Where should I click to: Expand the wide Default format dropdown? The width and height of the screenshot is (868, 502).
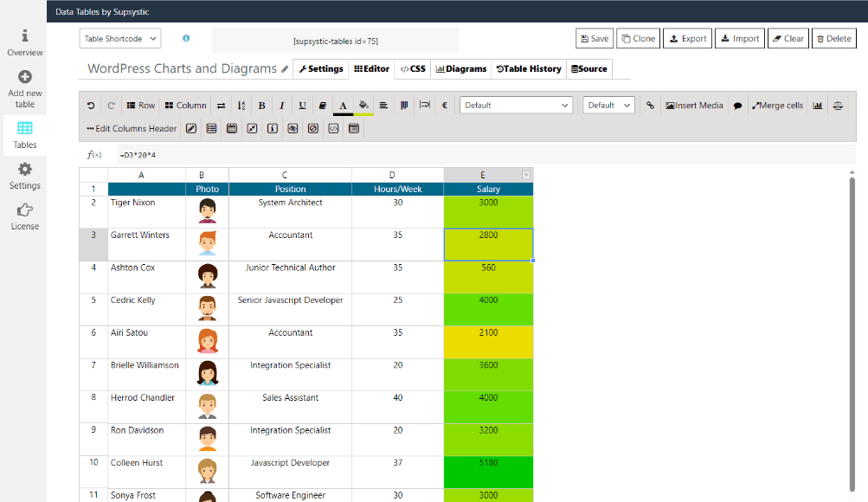(516, 106)
